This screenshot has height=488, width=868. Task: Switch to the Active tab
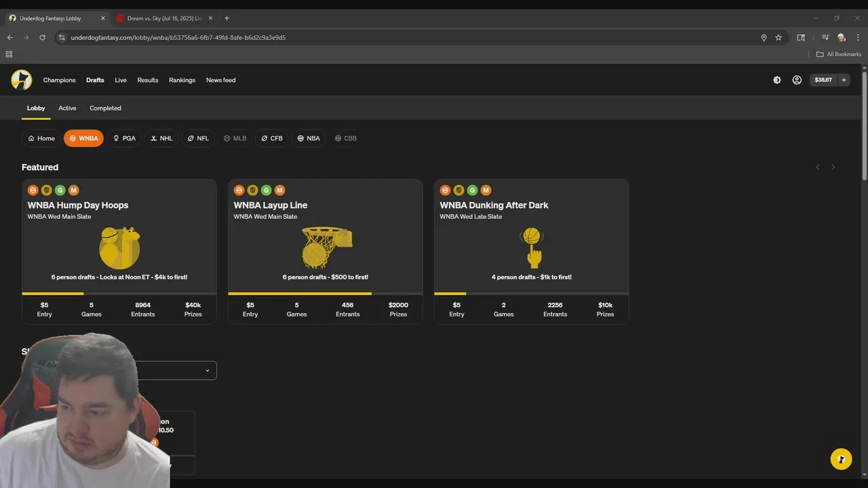click(x=67, y=108)
